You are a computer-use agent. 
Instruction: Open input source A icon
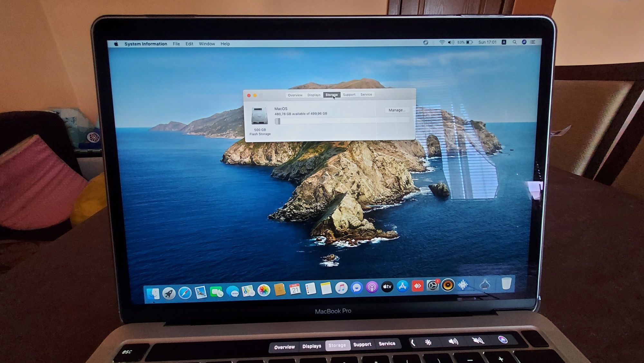click(x=504, y=42)
